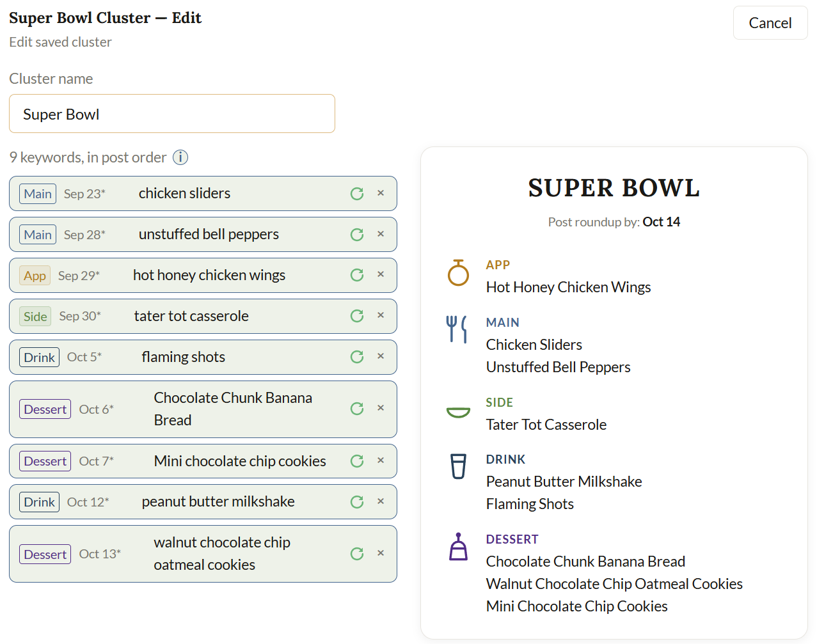
Task: Refresh the chicken sliders keyword
Action: tap(357, 194)
